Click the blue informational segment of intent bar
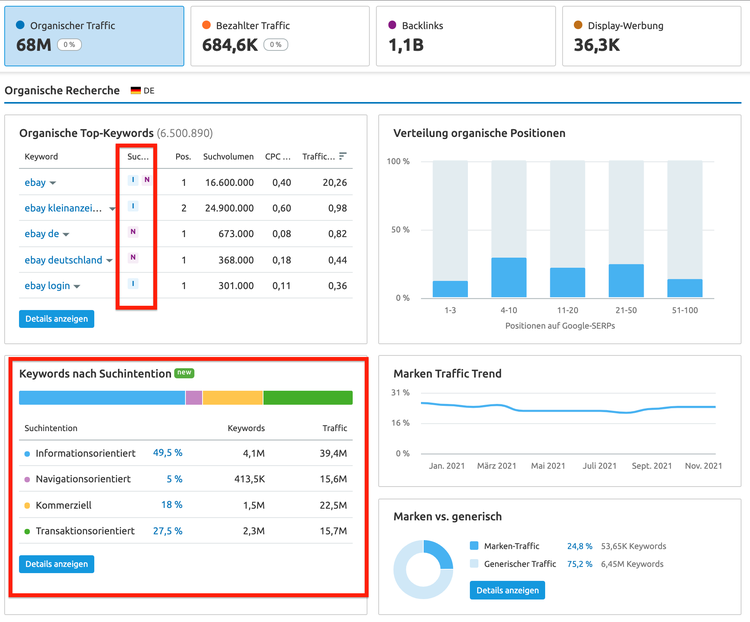750x622 pixels. (102, 398)
